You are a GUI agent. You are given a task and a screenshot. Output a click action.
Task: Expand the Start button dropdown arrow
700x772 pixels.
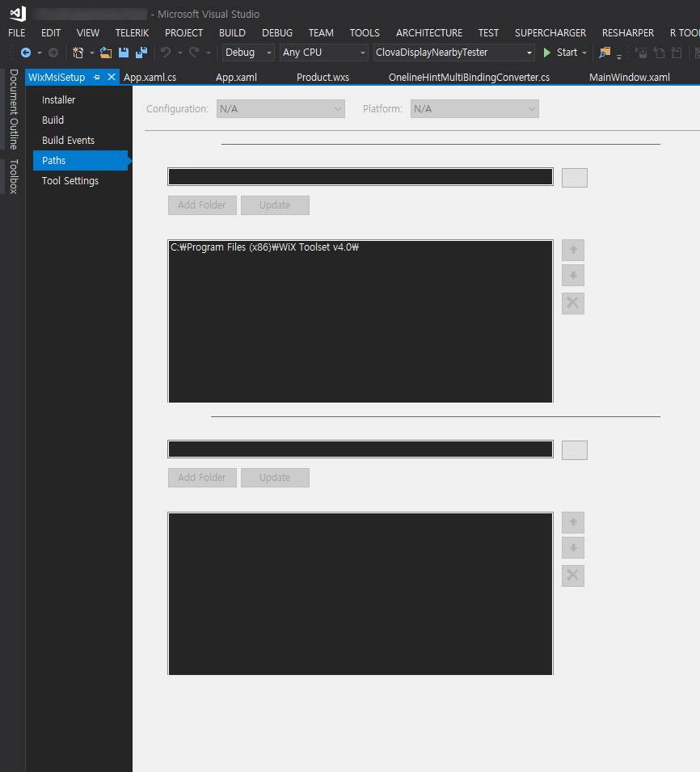(584, 53)
